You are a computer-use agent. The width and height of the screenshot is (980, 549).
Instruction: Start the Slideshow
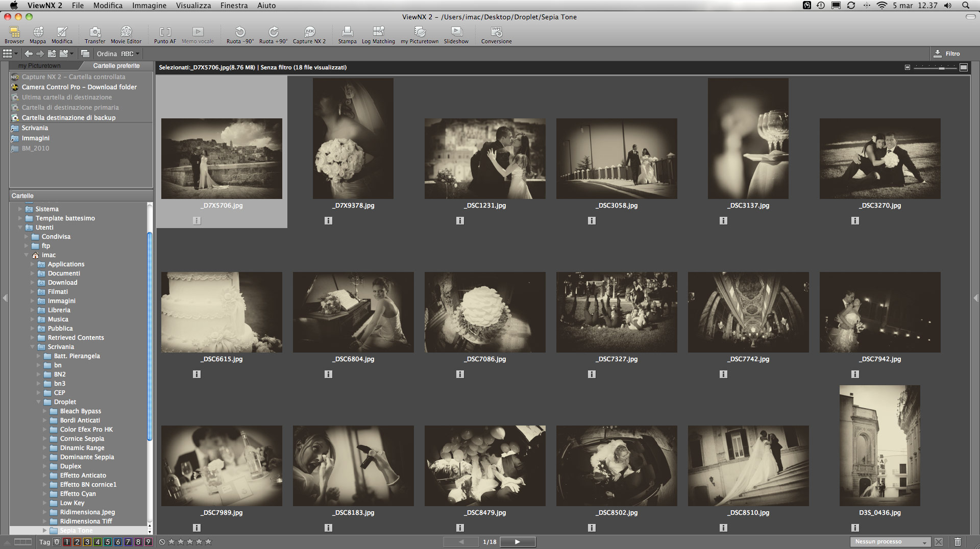456,35
